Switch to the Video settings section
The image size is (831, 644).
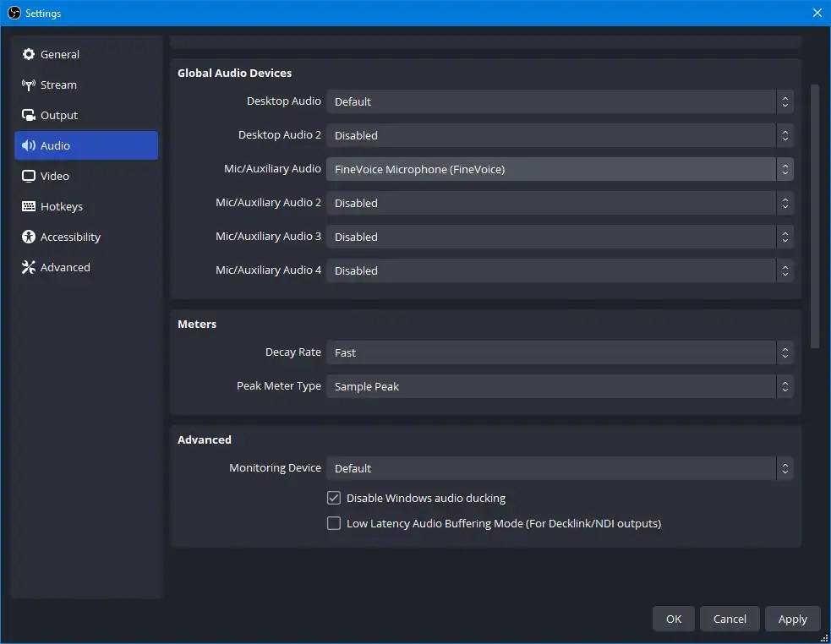[54, 176]
